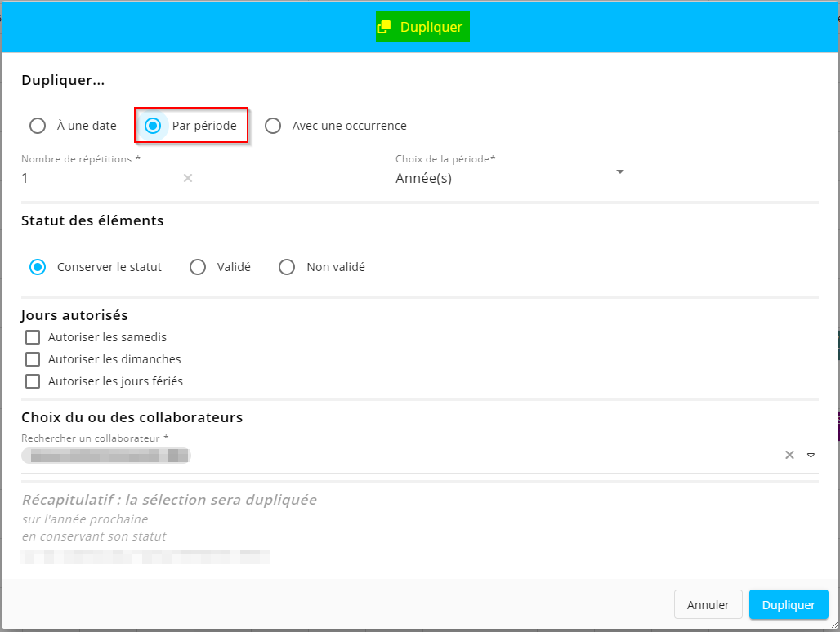Click the 'Dupliquer' title text in header

pos(431,27)
